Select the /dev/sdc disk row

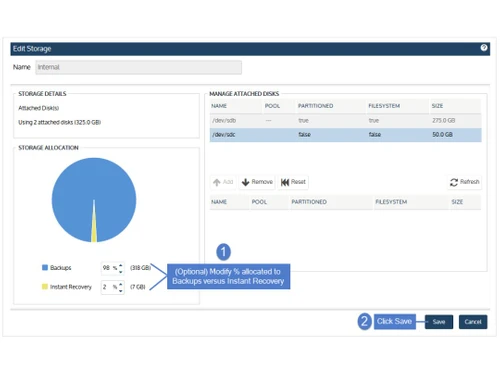tap(345, 135)
